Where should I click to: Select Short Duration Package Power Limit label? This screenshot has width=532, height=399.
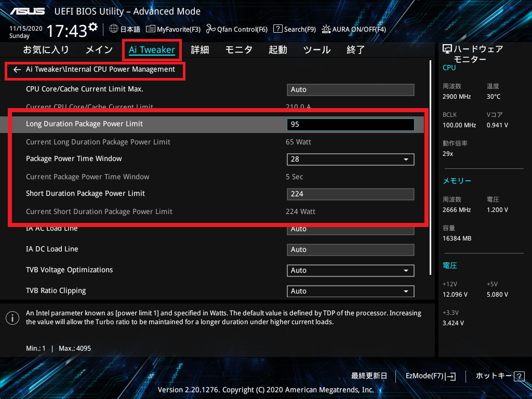tap(86, 193)
